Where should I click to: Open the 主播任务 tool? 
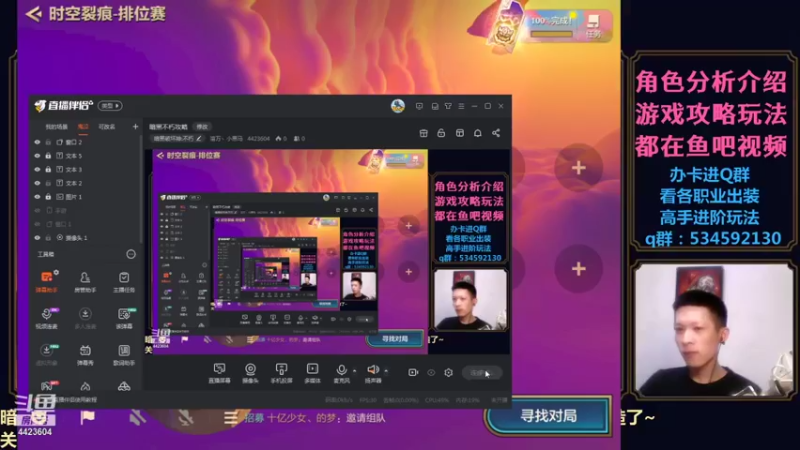coord(124,282)
